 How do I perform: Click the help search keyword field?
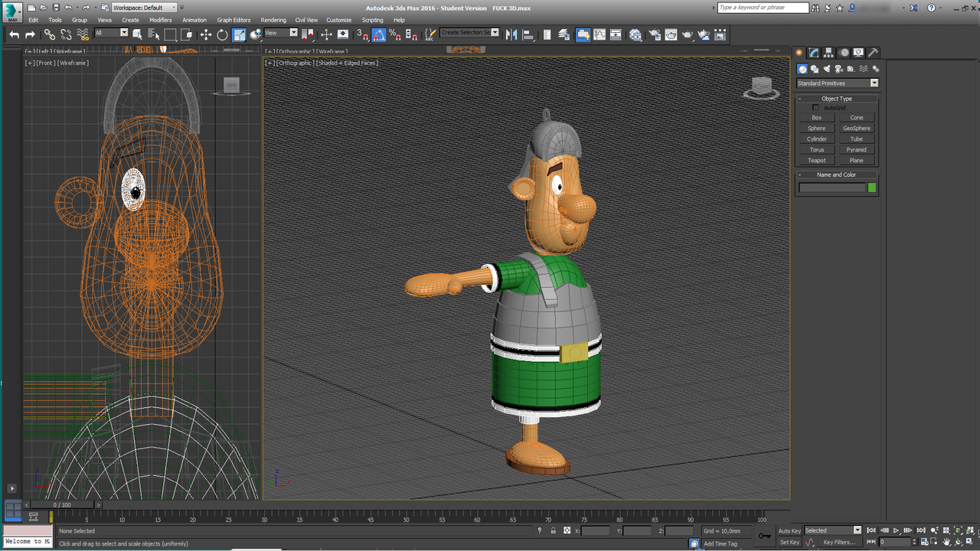tap(763, 8)
